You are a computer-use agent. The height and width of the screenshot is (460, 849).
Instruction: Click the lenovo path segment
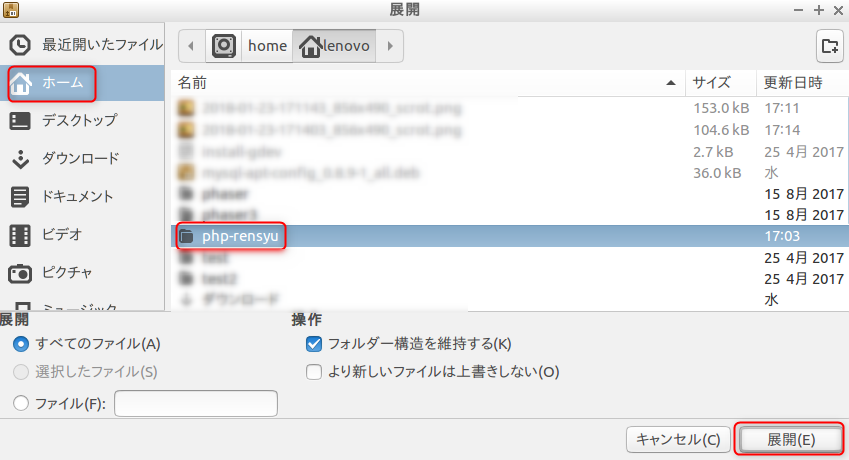[335, 46]
